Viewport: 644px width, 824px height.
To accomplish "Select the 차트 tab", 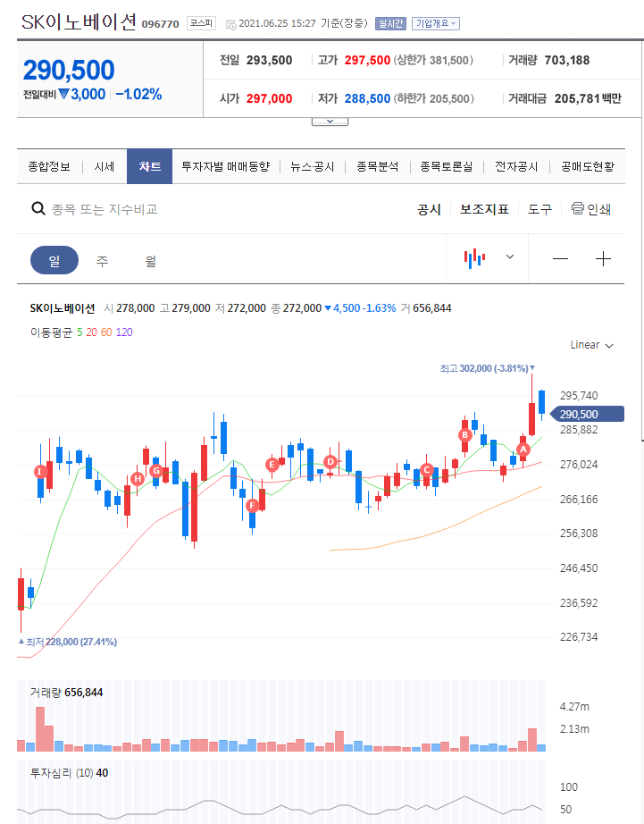I will 150,166.
